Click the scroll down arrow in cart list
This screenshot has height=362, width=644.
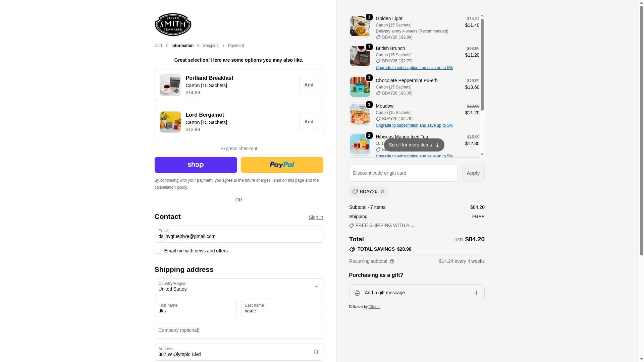[x=482, y=155]
